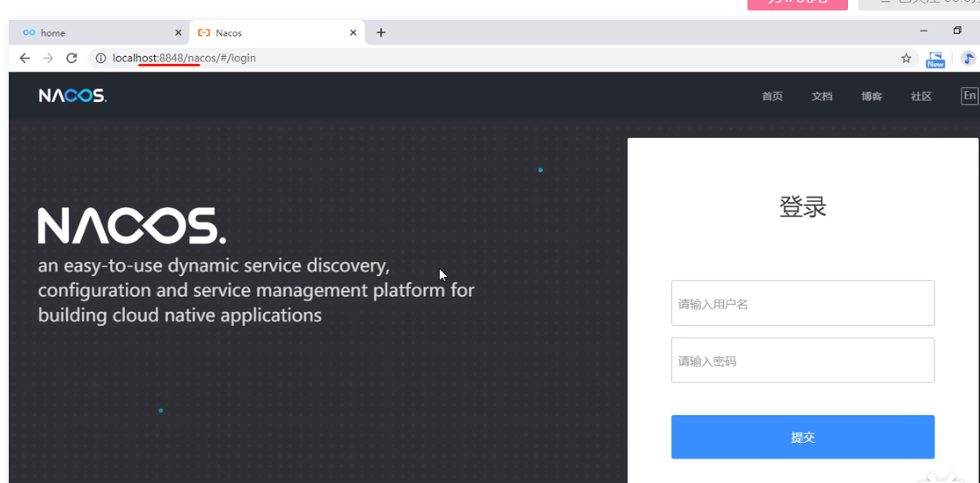This screenshot has width=980, height=483.
Task: Open the music note profile icon
Action: tap(968, 59)
